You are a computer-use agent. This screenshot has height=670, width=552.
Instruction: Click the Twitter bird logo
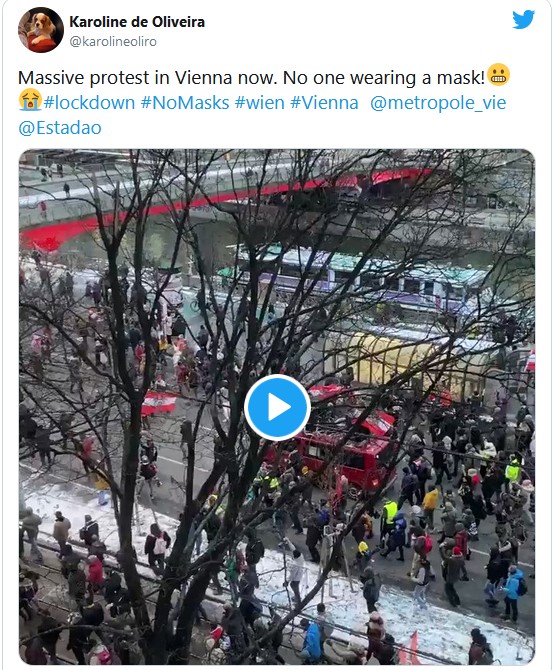pyautogui.click(x=523, y=19)
